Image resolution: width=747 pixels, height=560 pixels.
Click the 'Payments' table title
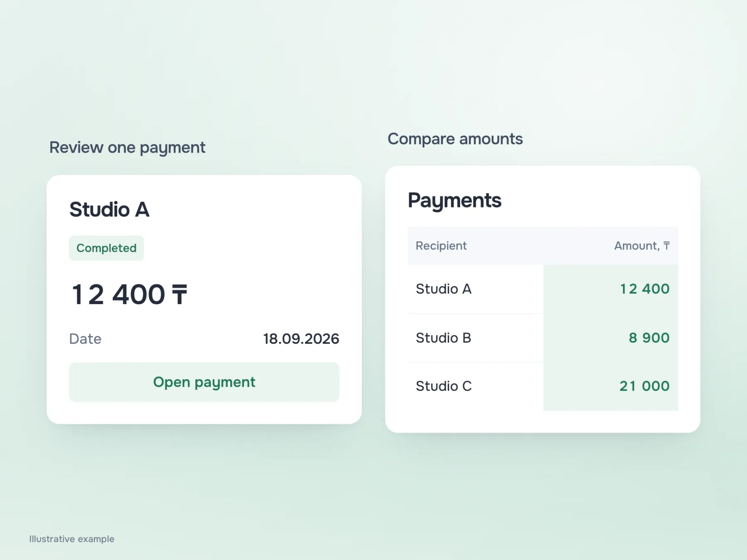tap(454, 201)
